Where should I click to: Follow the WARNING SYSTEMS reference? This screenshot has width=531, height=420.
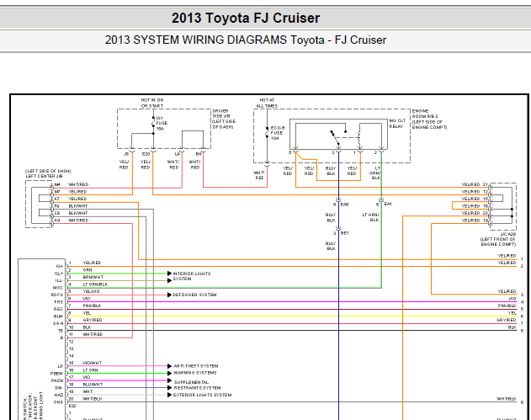point(194,373)
